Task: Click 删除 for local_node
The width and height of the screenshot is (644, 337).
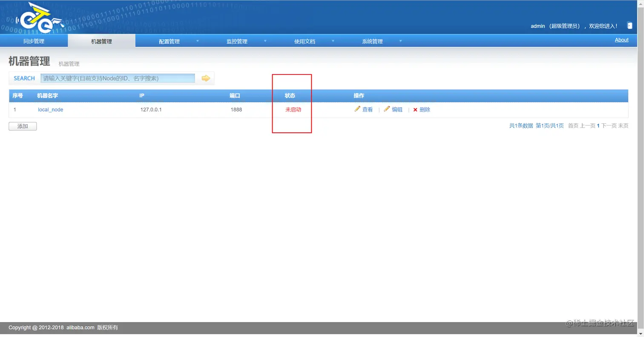Action: [425, 110]
